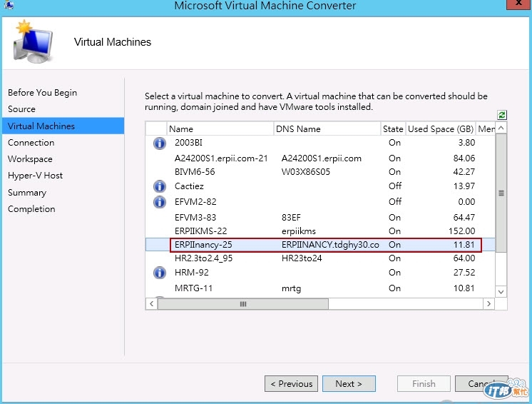532x404 pixels.
Task: Click used space value 13.97
Action: tap(464, 186)
